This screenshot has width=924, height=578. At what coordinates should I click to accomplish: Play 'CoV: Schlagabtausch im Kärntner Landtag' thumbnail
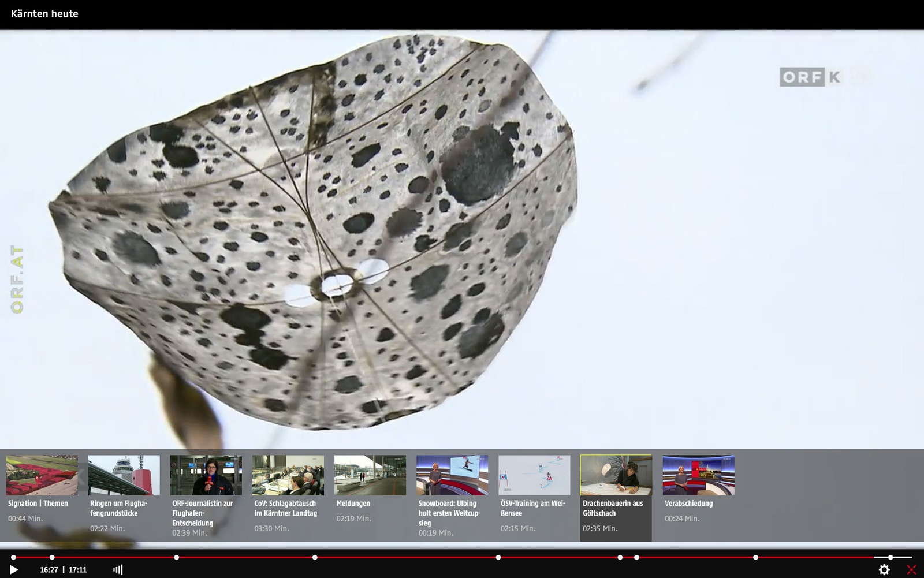288,475
